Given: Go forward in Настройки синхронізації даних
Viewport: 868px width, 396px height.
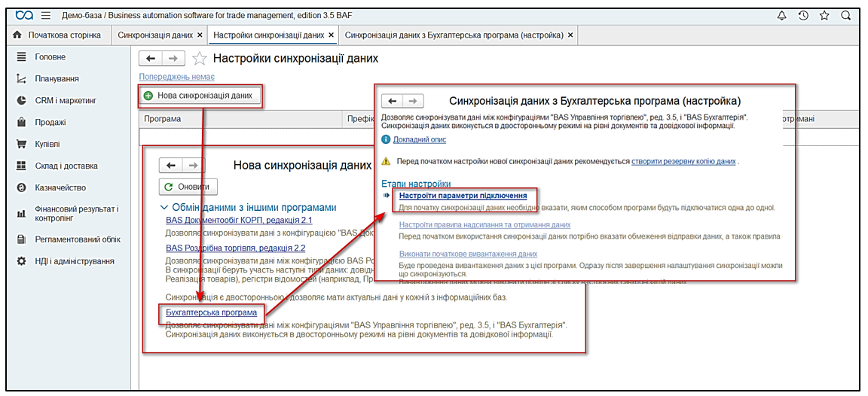Looking at the screenshot, I should pyautogui.click(x=173, y=58).
